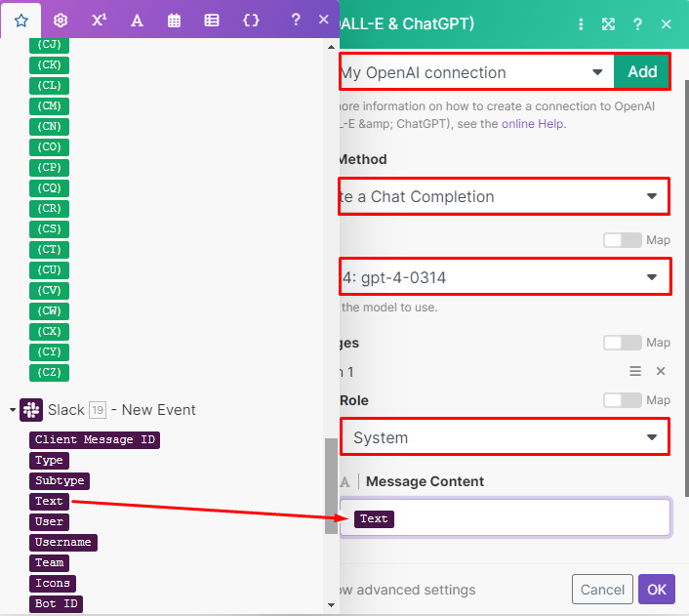Screen dimensions: 689x616
Task: Switch to the general functions gear tab
Action: 61,21
